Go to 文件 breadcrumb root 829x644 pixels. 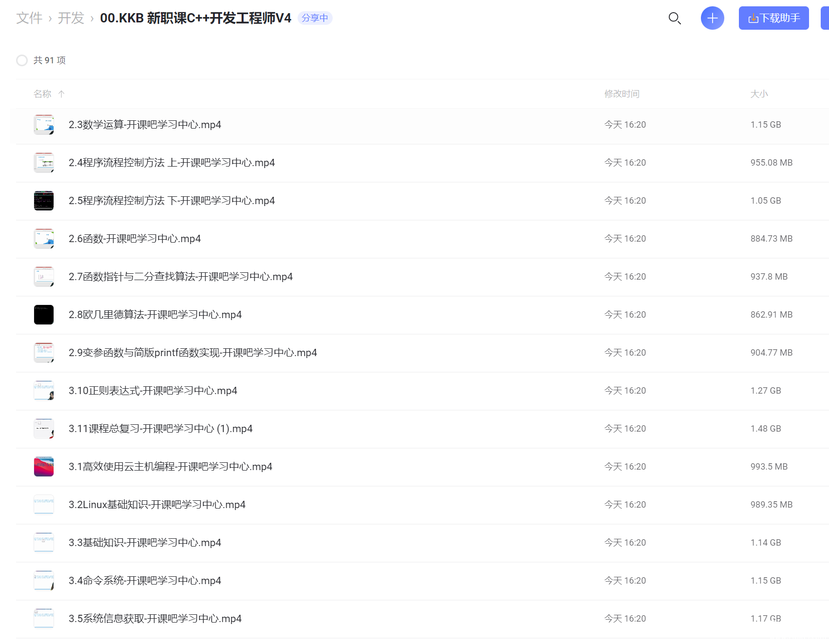click(x=29, y=18)
